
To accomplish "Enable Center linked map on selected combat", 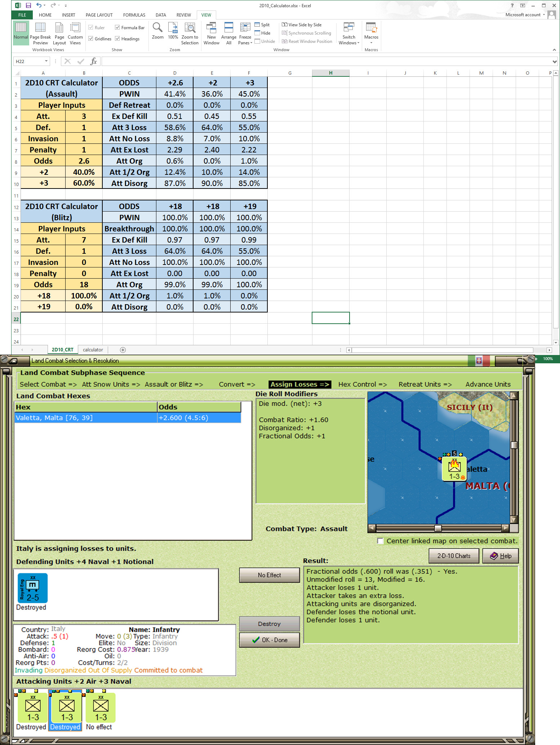I will point(380,541).
